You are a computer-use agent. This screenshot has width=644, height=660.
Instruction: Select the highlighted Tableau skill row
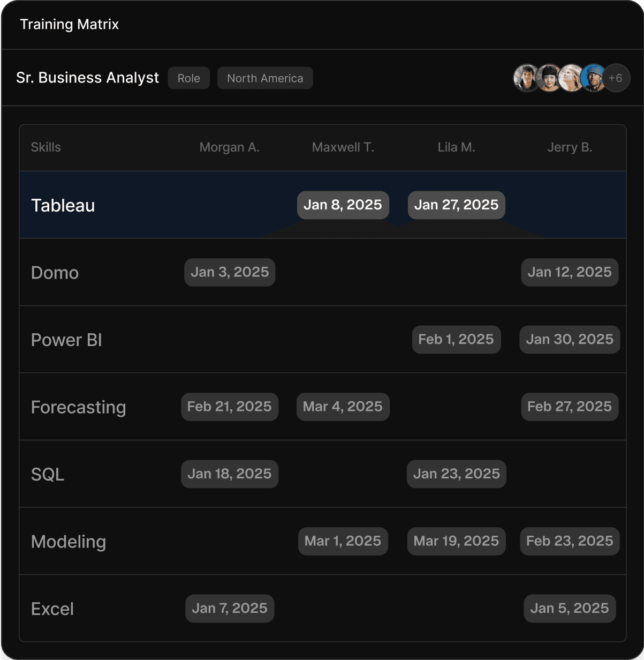(63, 205)
